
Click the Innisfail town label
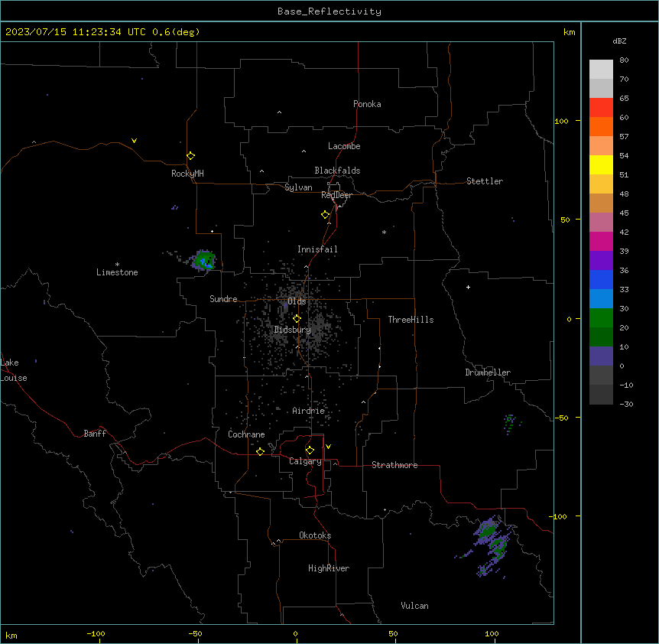[x=317, y=249]
